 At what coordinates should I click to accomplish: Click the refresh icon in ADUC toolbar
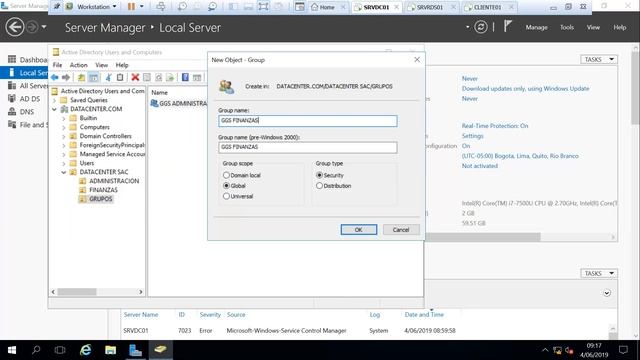click(x=158, y=77)
